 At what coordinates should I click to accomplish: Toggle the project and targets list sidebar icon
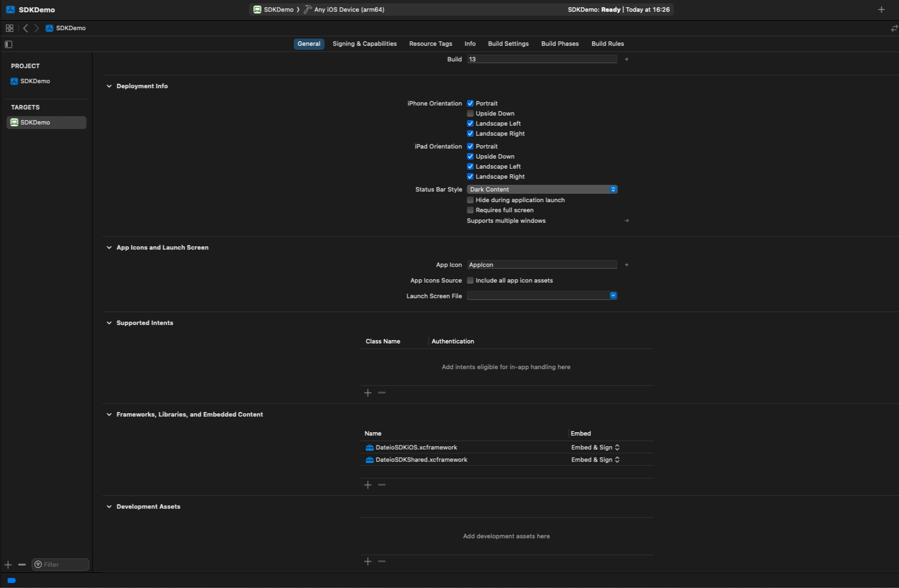(x=8, y=44)
